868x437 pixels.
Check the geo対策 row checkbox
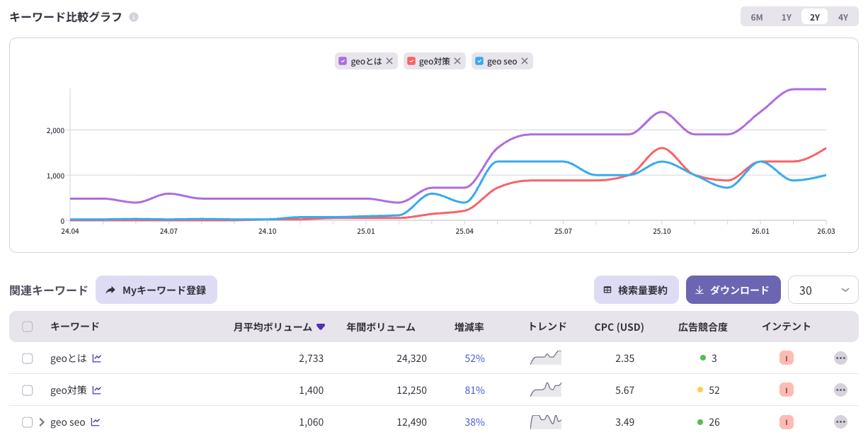click(28, 390)
